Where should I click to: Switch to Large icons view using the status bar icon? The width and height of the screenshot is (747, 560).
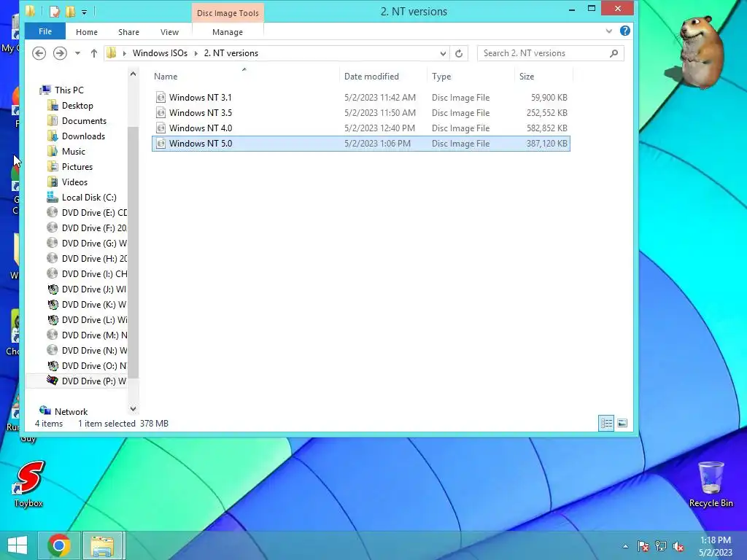(622, 424)
